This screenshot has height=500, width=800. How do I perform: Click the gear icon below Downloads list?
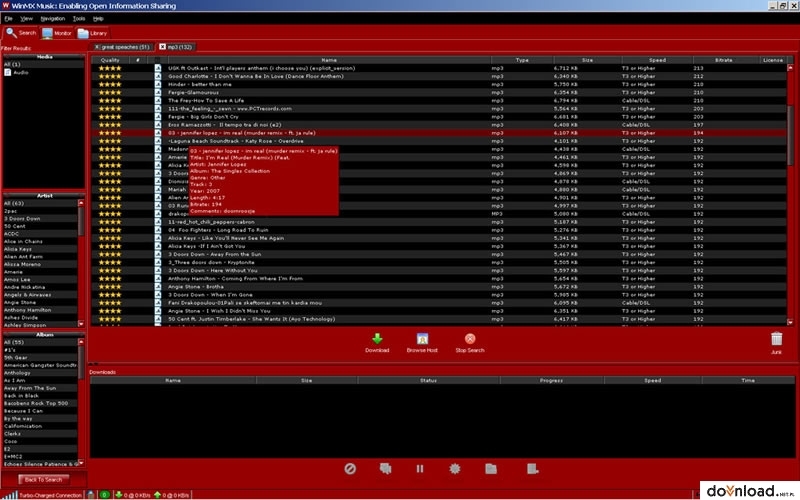pyautogui.click(x=455, y=468)
